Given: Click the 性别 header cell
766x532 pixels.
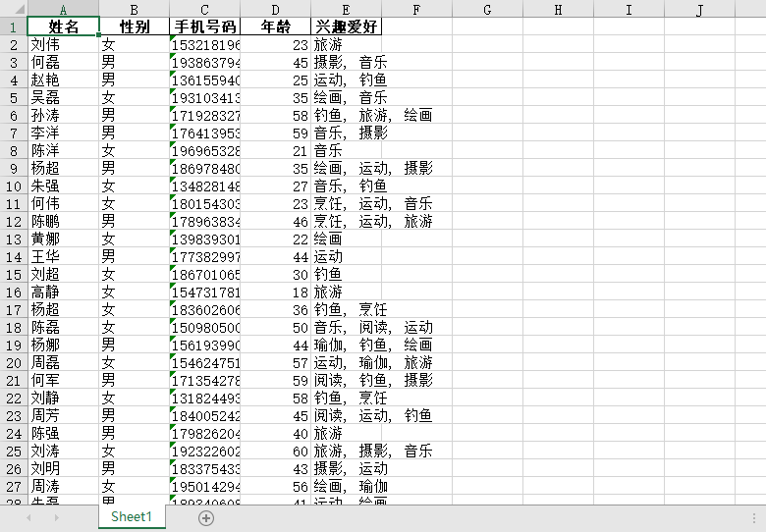Looking at the screenshot, I should pyautogui.click(x=134, y=27).
